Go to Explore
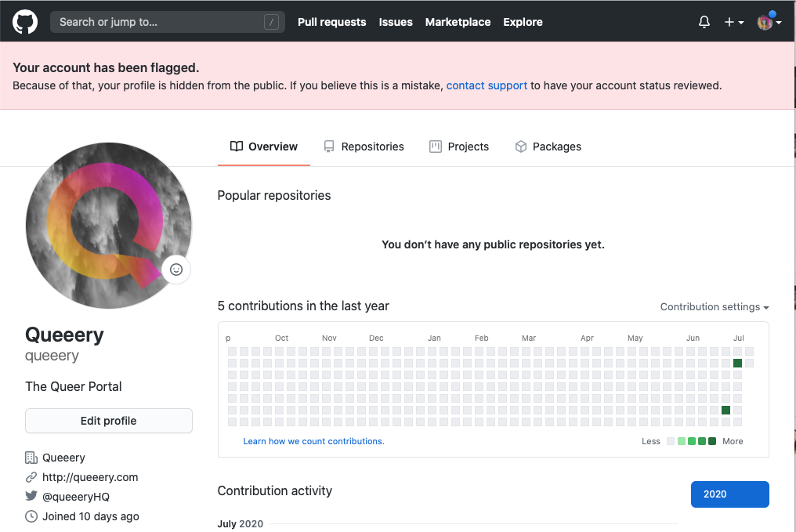This screenshot has width=796, height=532. pos(523,23)
